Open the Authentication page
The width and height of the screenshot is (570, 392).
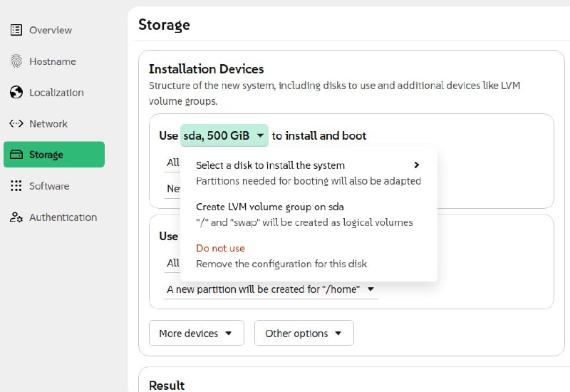click(63, 217)
